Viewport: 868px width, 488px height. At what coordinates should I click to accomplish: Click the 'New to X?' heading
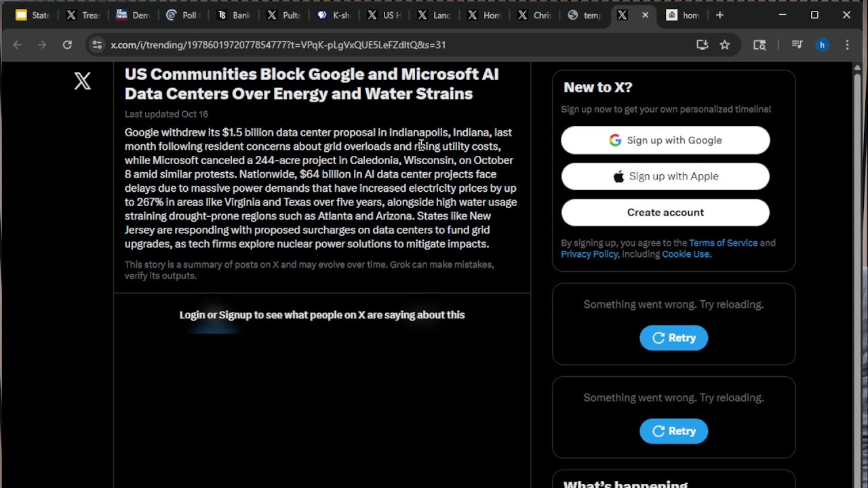[x=597, y=87]
